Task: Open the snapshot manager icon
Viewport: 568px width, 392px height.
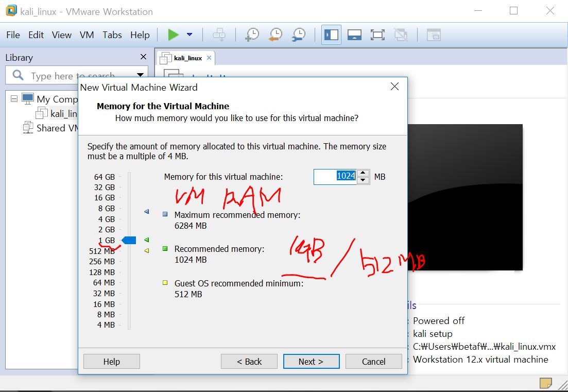Action: click(x=299, y=35)
